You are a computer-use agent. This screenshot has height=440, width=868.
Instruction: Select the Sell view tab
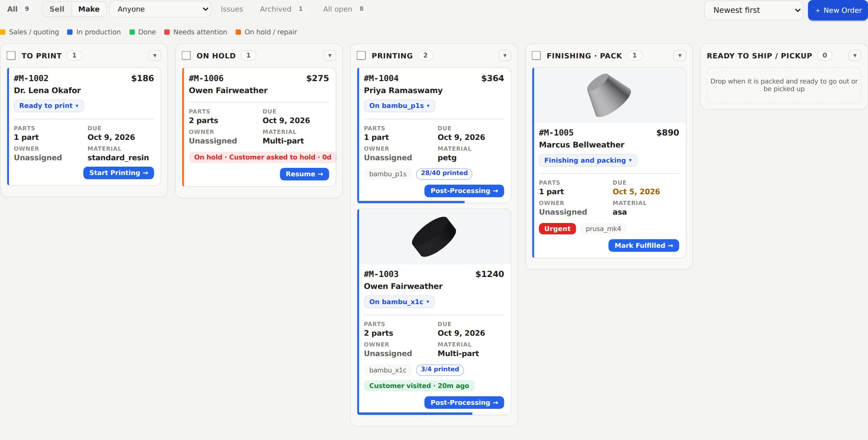pos(57,9)
